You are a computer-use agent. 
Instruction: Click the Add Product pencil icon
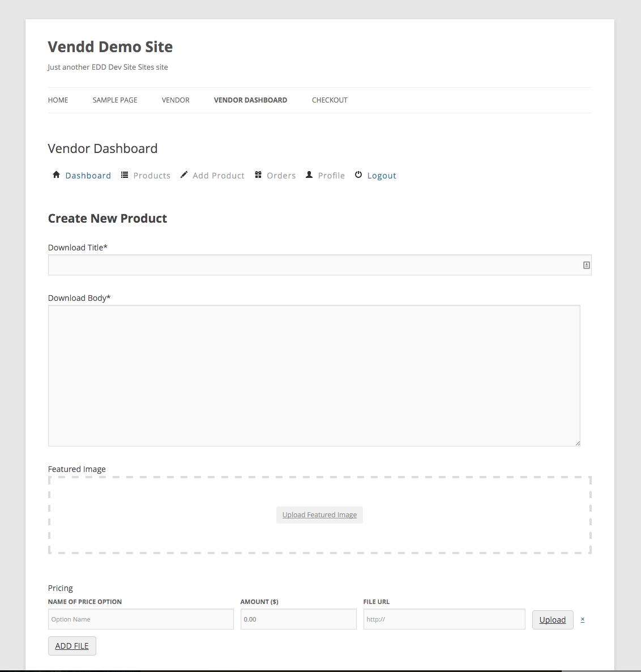184,175
